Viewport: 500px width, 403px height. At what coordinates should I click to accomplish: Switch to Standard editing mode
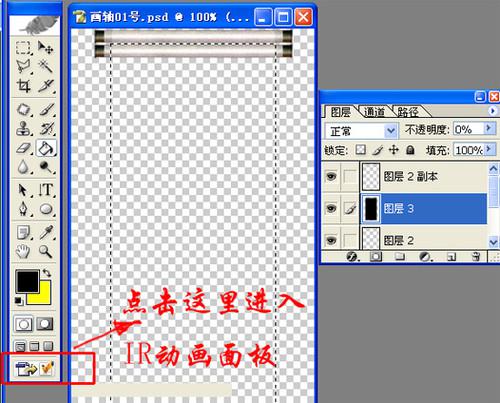coord(23,324)
